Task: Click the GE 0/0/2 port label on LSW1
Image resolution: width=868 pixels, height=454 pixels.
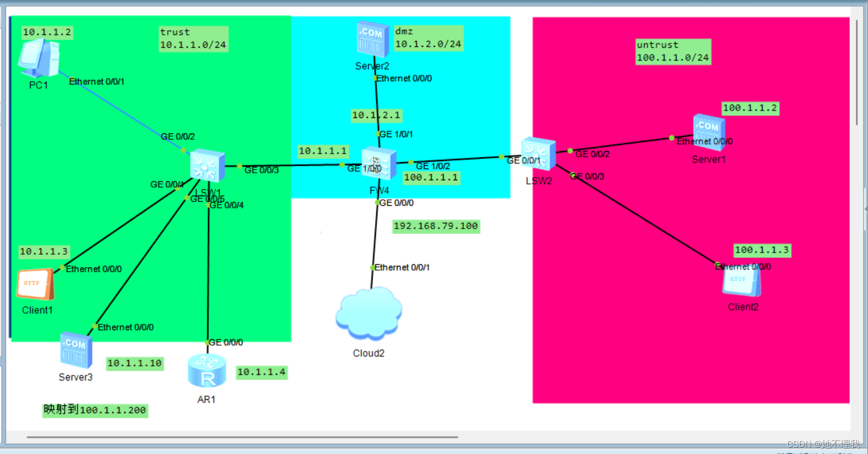Action: [178, 137]
